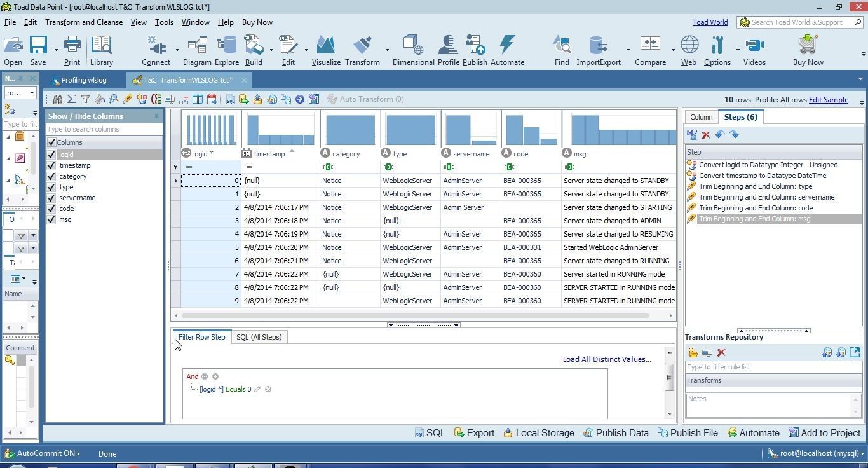
Task: Uncheck the servername column checkbox
Action: click(51, 198)
